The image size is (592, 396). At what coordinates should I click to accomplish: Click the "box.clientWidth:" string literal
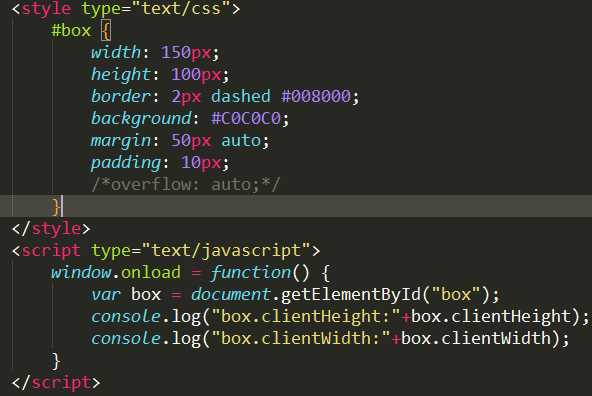tap(301, 338)
